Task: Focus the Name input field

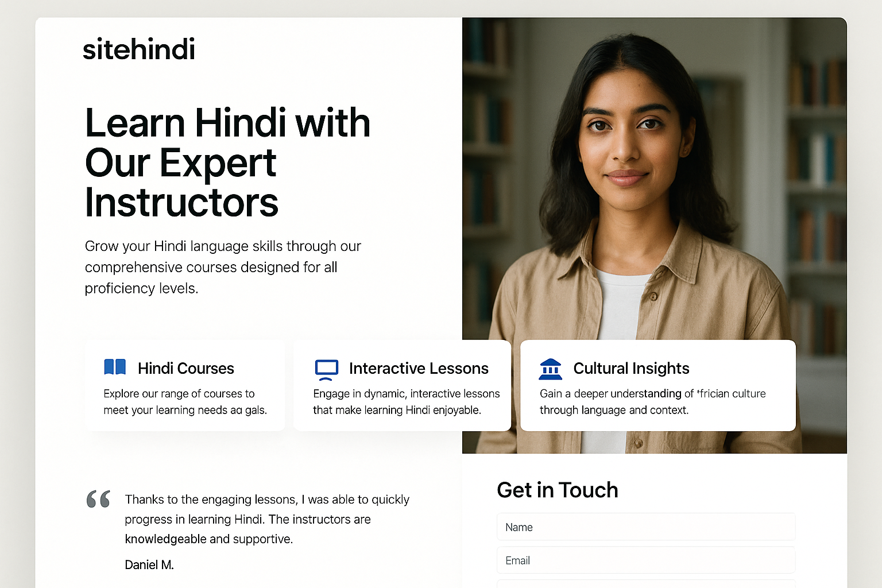Action: [x=646, y=527]
